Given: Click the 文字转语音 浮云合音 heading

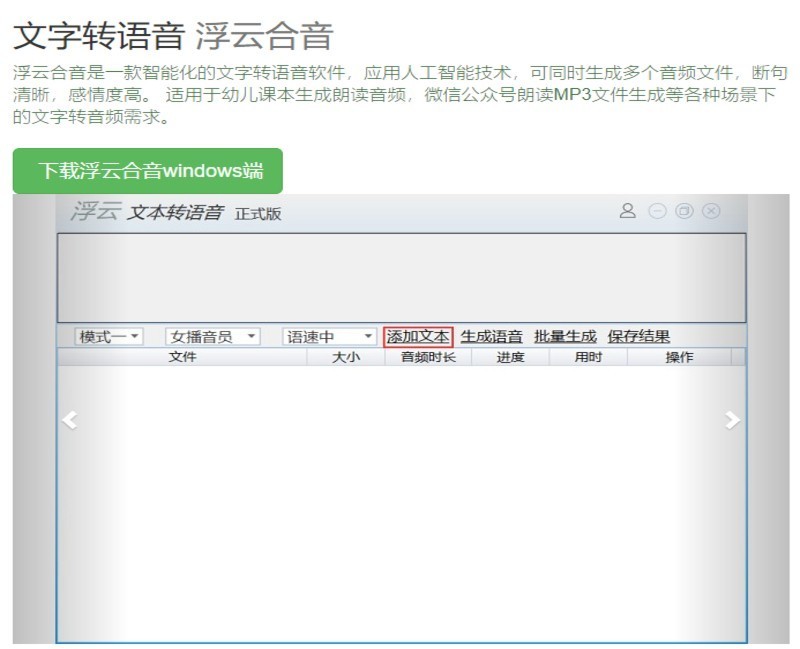Looking at the screenshot, I should coord(173,36).
